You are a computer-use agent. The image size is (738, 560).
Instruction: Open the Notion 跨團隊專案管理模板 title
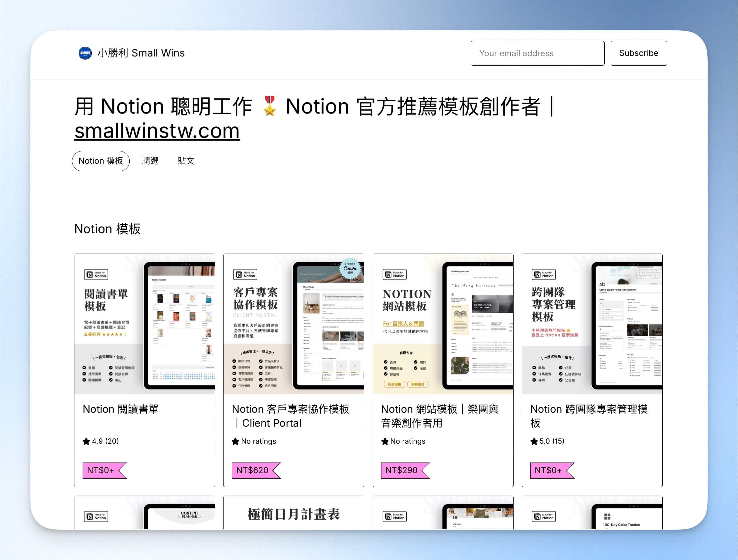(589, 416)
